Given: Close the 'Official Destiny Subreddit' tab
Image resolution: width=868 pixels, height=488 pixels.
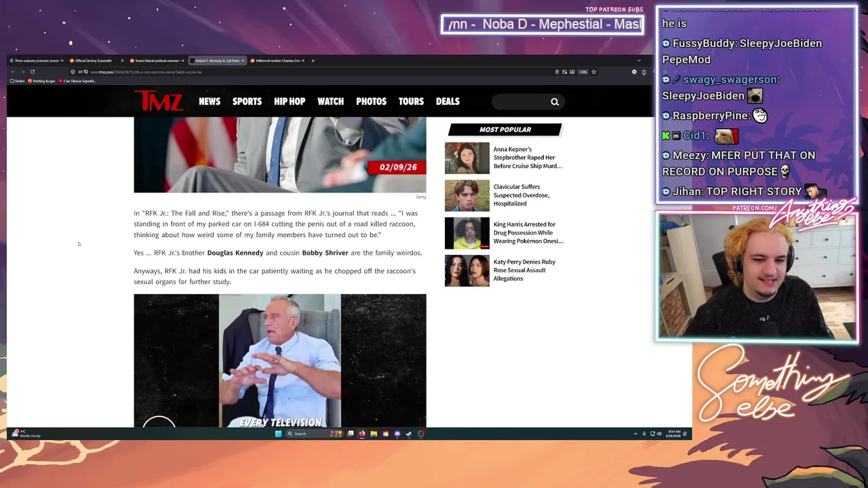Looking at the screenshot, I should [122, 60].
